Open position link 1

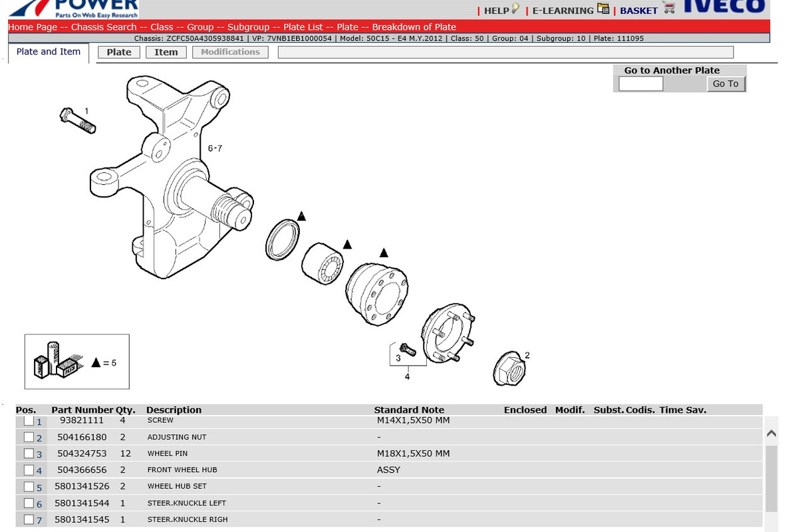tap(39, 422)
